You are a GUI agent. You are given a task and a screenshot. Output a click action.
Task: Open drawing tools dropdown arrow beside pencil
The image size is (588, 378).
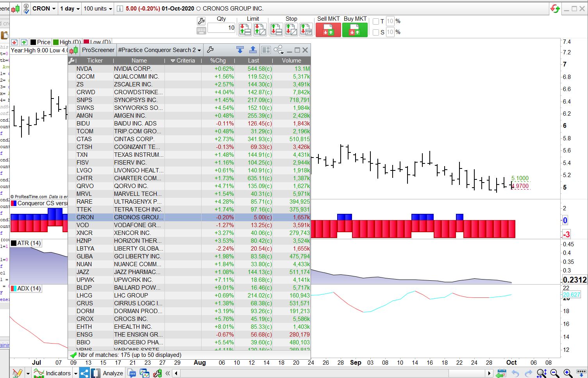[x=28, y=374]
